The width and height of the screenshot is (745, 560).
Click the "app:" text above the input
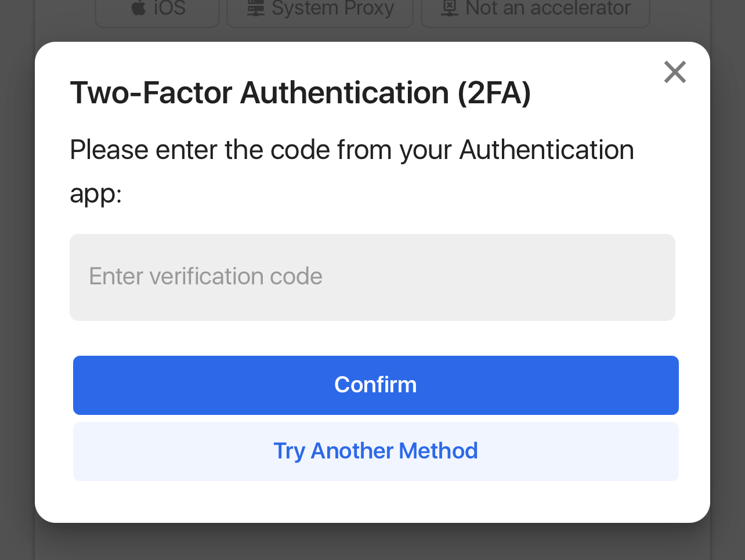pyautogui.click(x=96, y=194)
